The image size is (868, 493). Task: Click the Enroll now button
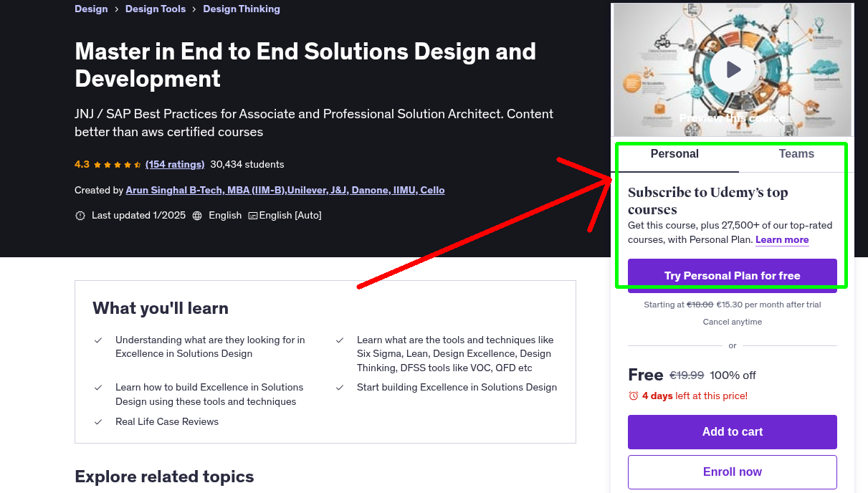click(x=733, y=472)
